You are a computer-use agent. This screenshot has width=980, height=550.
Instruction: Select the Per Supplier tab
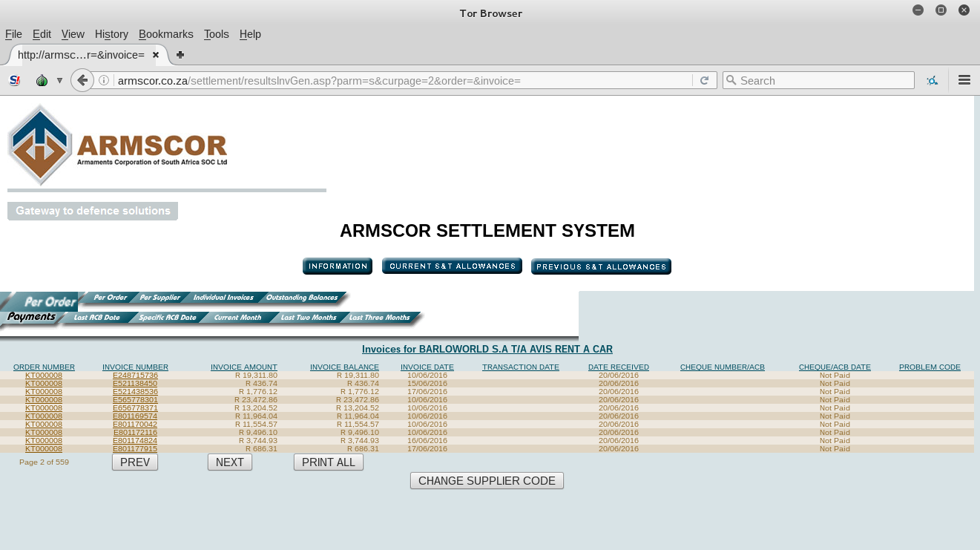(160, 298)
